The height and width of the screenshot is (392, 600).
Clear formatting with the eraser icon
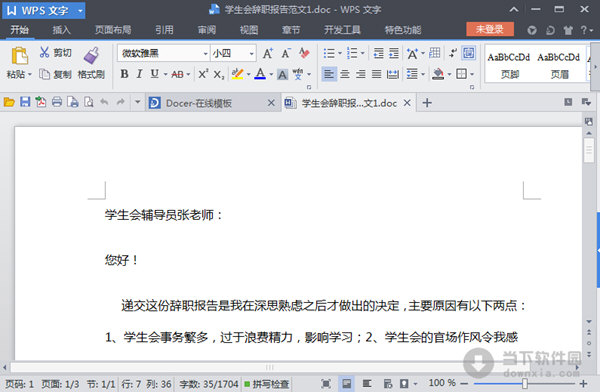[304, 53]
